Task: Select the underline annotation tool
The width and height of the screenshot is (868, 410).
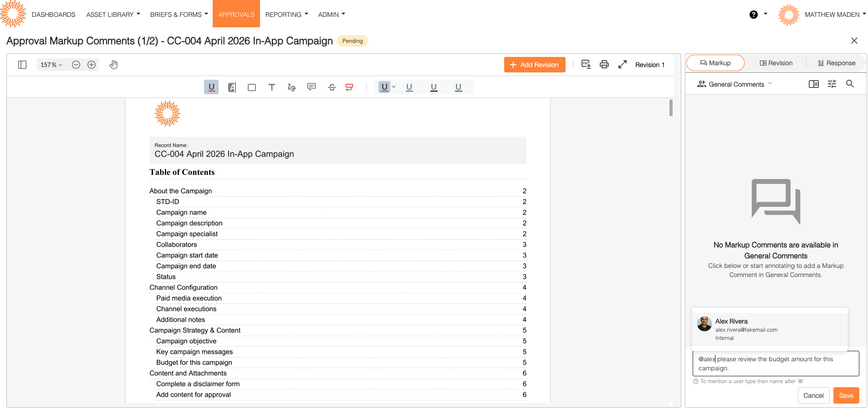Action: point(211,87)
